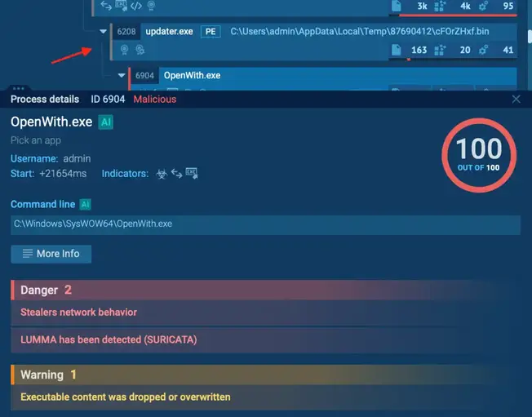
Task: Click the AI badge next to OpenWith.exe title
Action: (106, 122)
